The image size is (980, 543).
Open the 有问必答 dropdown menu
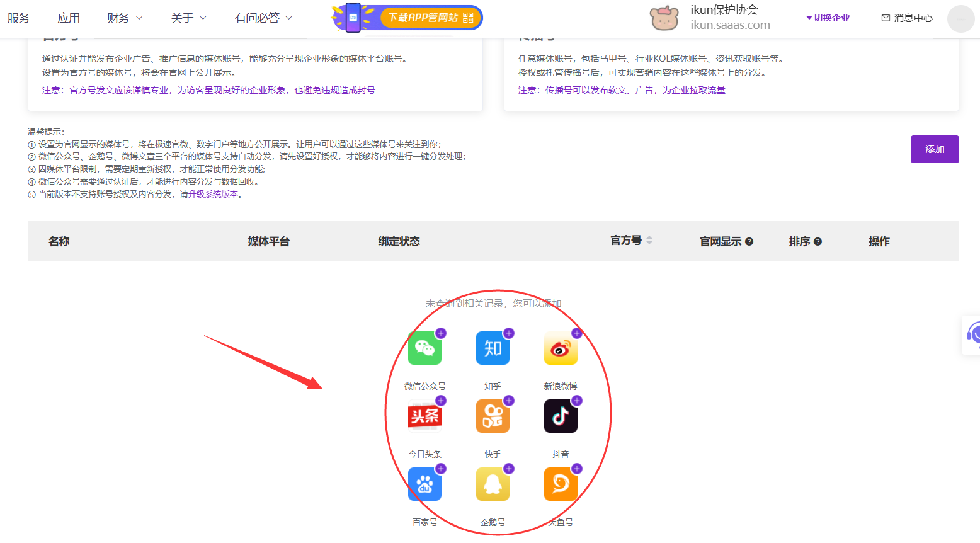pyautogui.click(x=263, y=18)
